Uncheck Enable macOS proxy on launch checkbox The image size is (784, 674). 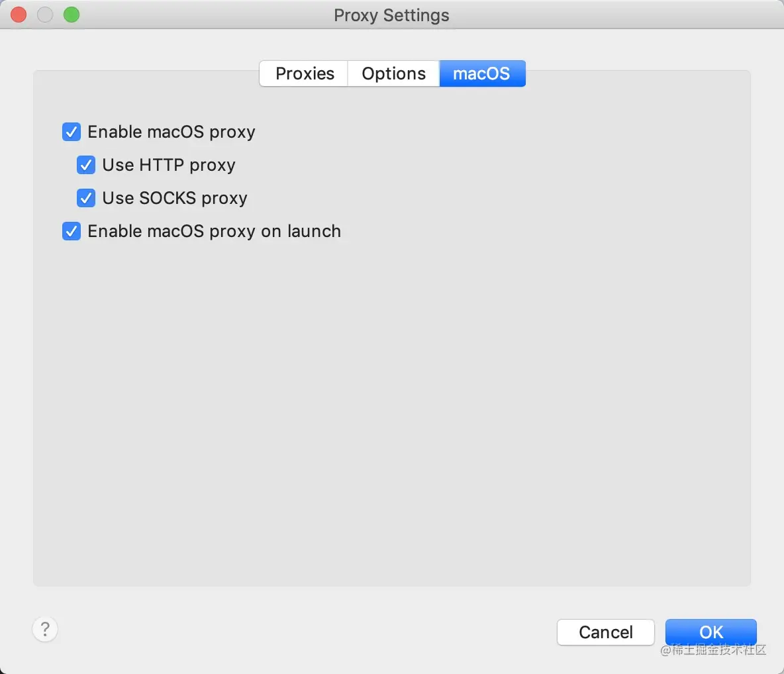[72, 231]
